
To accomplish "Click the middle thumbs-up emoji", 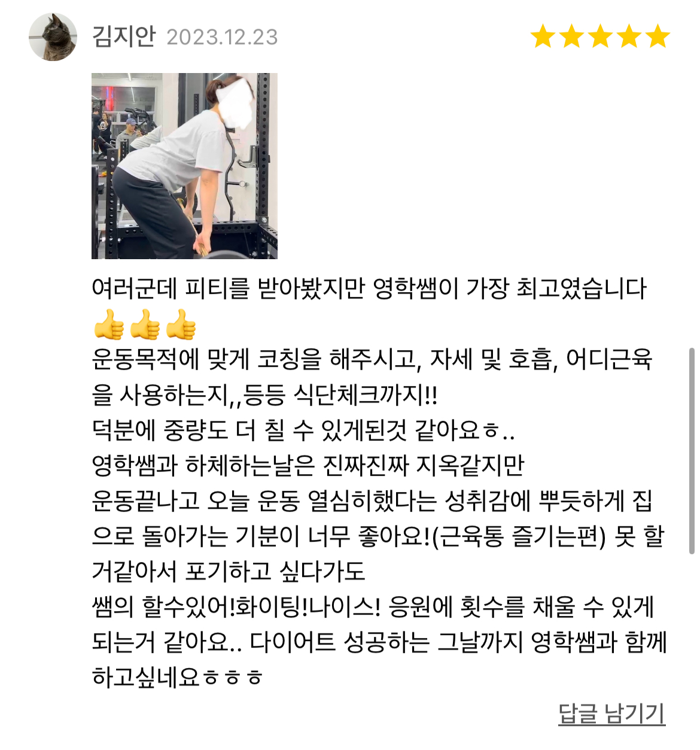I will point(145,324).
